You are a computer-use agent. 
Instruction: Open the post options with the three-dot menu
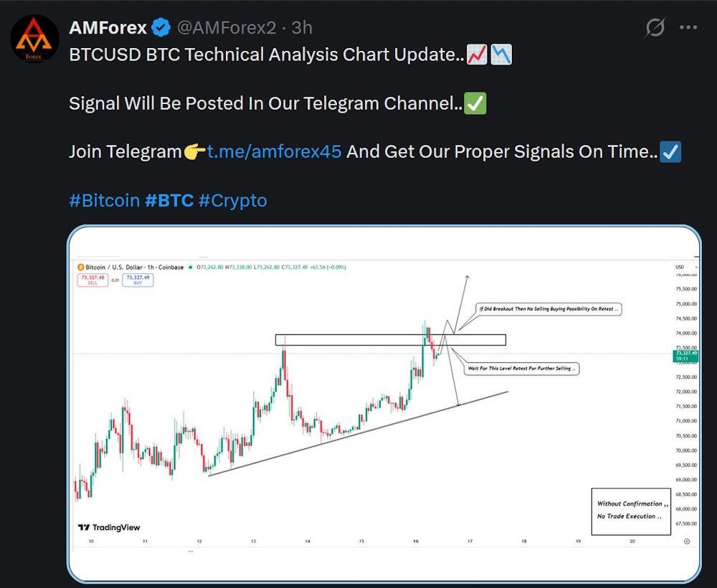[687, 27]
